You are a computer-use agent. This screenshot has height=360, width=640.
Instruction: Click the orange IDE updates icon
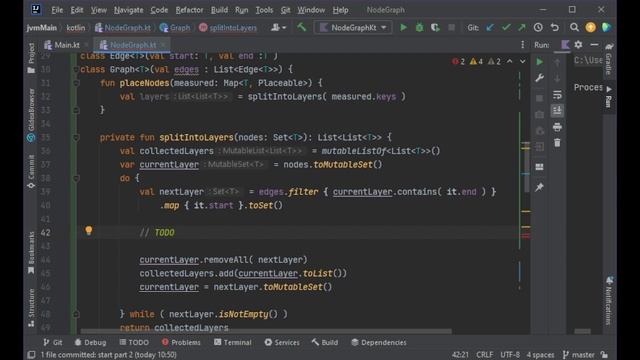point(590,27)
